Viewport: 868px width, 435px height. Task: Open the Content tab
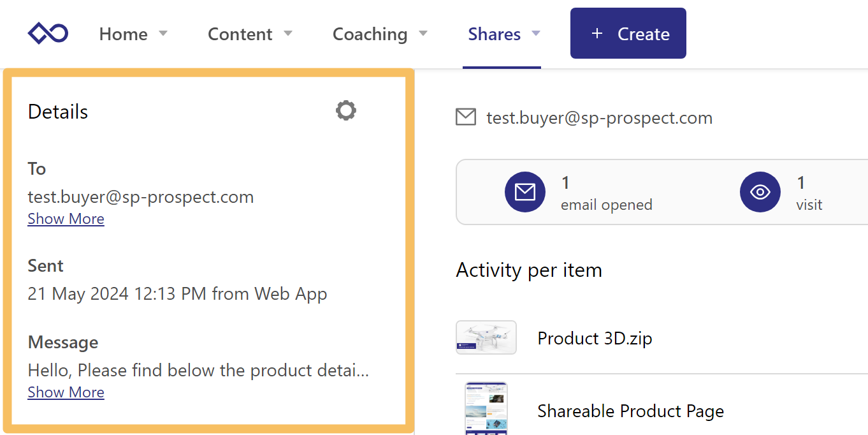240,34
